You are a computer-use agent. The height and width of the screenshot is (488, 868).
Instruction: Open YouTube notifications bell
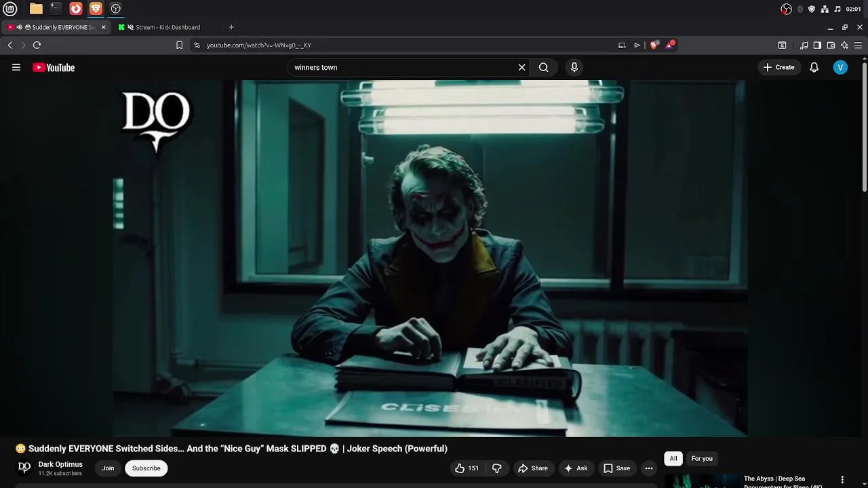point(814,67)
